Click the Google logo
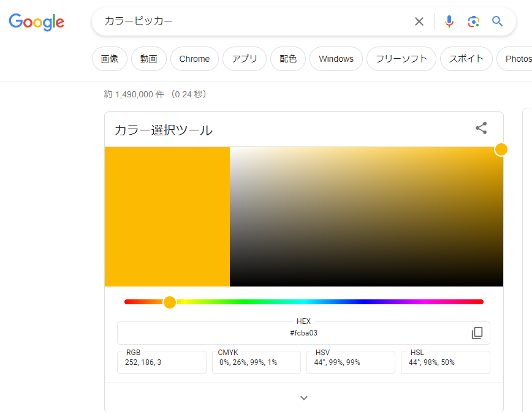 pyautogui.click(x=36, y=22)
